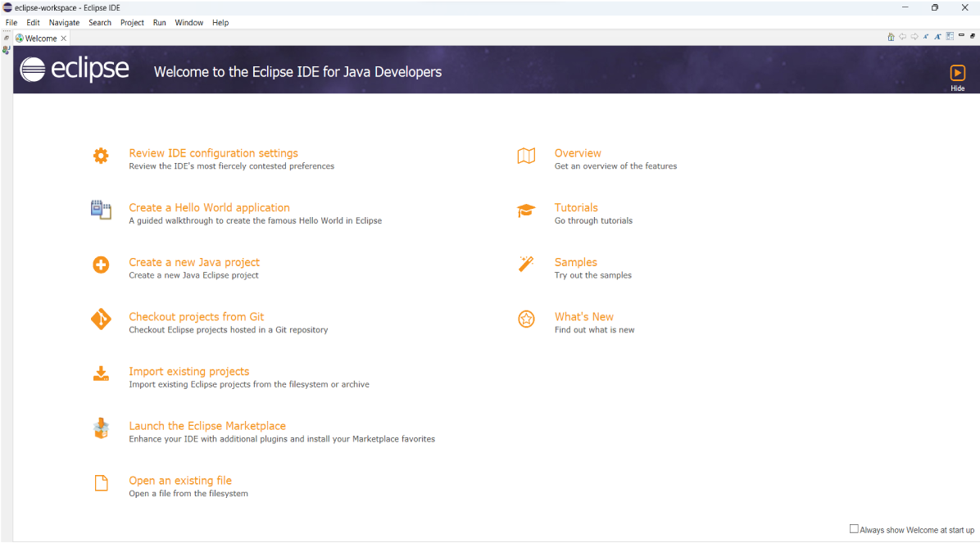Viewport: 980px width, 543px height.
Task: Click the Home icon in the Welcome toolbar
Action: [891, 36]
